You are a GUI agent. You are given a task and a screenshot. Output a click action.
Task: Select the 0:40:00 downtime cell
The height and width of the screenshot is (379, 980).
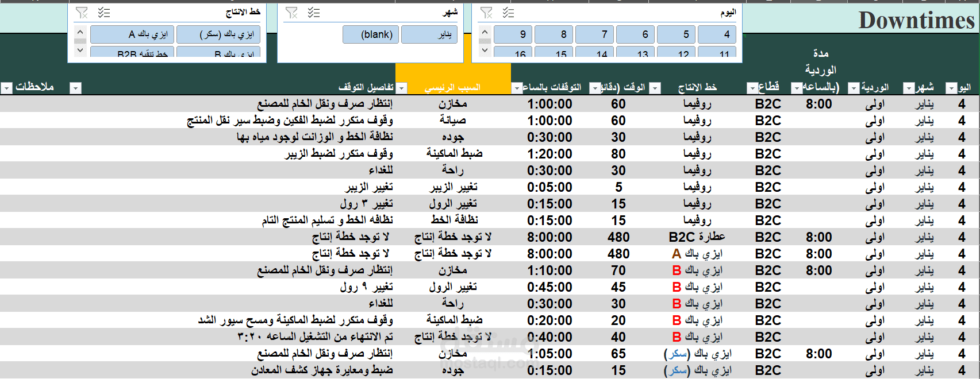tap(549, 337)
